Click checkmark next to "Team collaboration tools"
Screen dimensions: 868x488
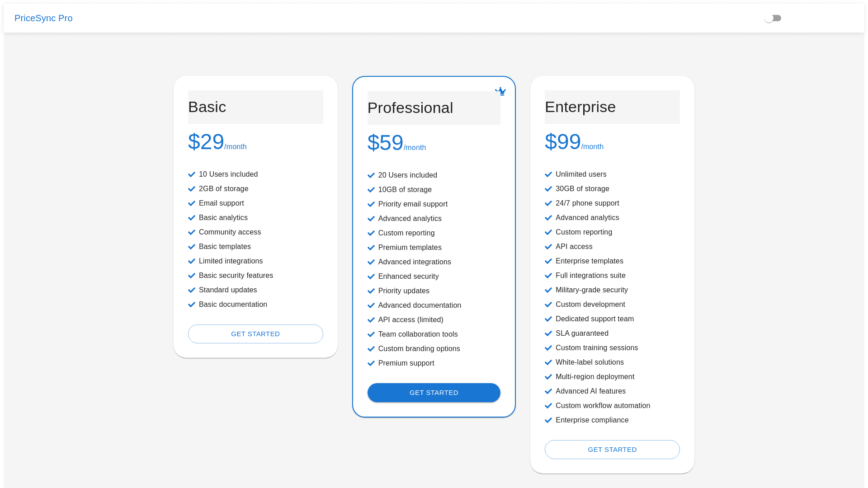click(x=371, y=334)
